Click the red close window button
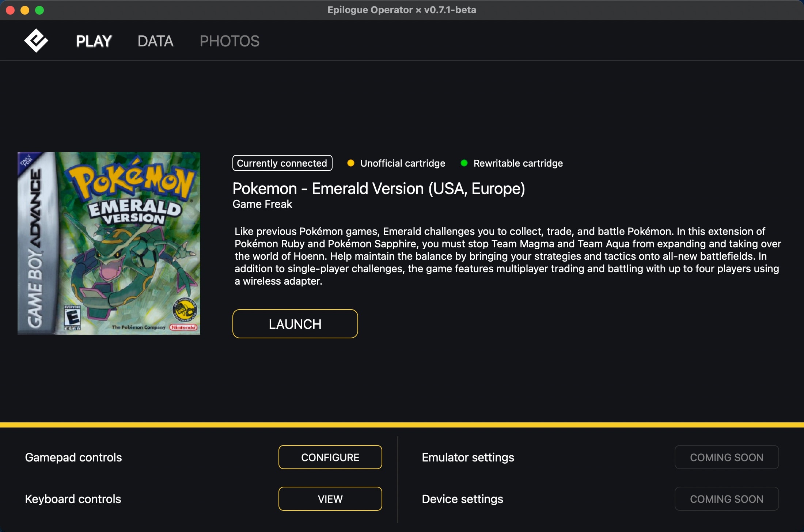 (10, 10)
